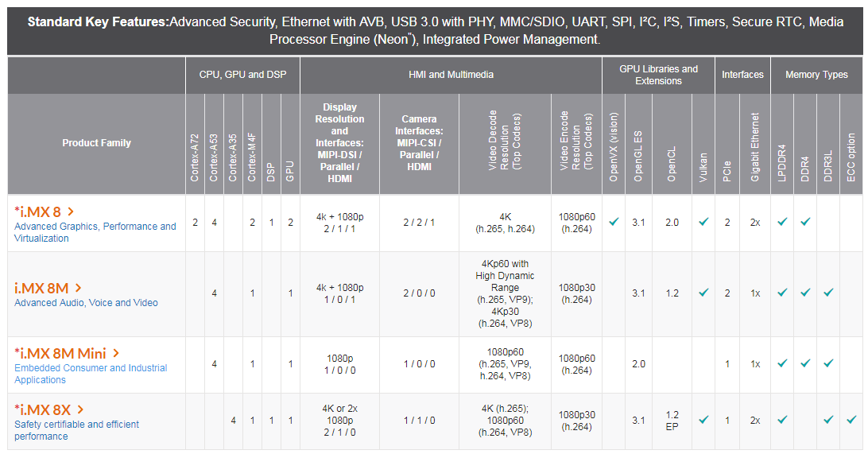Click the chevron arrow beside i.MX 8
This screenshot has width=868, height=454.
point(70,211)
